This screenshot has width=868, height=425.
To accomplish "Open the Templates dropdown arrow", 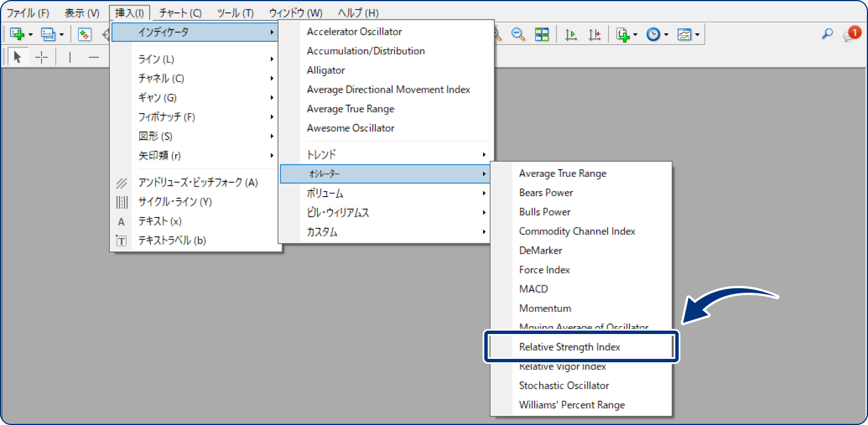I will (697, 35).
